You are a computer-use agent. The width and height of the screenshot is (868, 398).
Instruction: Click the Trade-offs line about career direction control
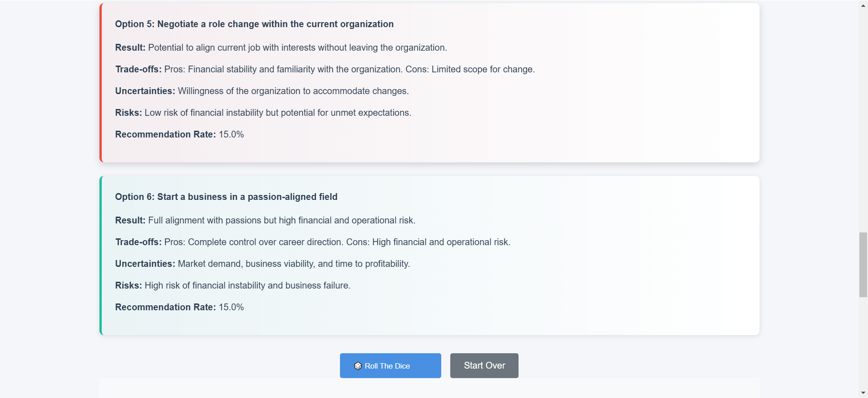[312, 242]
